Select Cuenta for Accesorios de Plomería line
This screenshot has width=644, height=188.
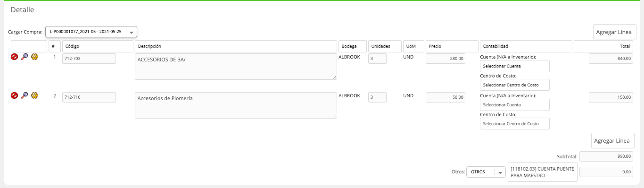514,105
